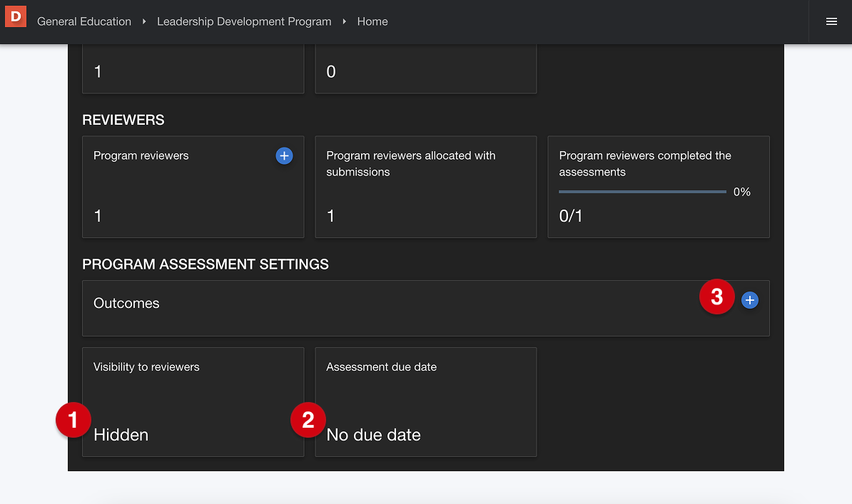Open the Program reviewers card
Screen dimensions: 852x504
(x=193, y=187)
